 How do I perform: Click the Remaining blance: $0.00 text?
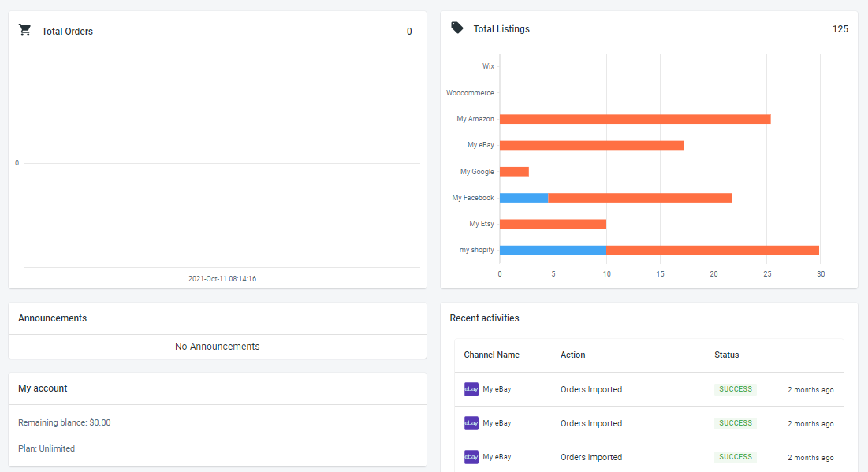(x=64, y=422)
